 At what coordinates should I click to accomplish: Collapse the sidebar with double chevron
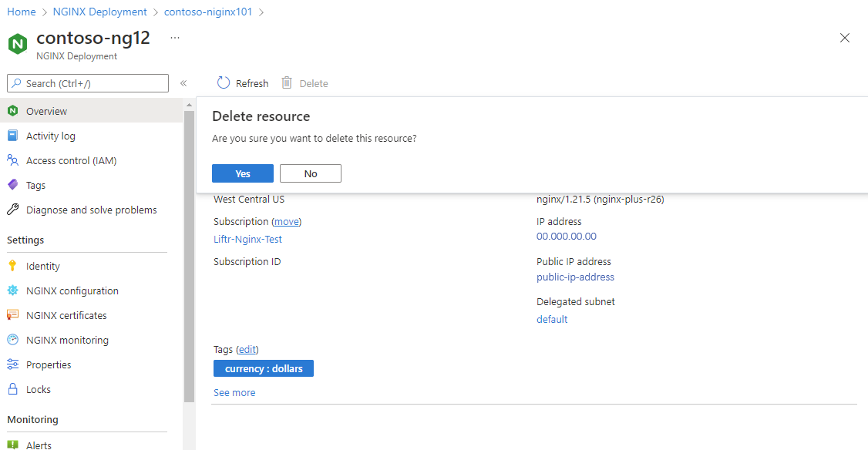pyautogui.click(x=183, y=83)
